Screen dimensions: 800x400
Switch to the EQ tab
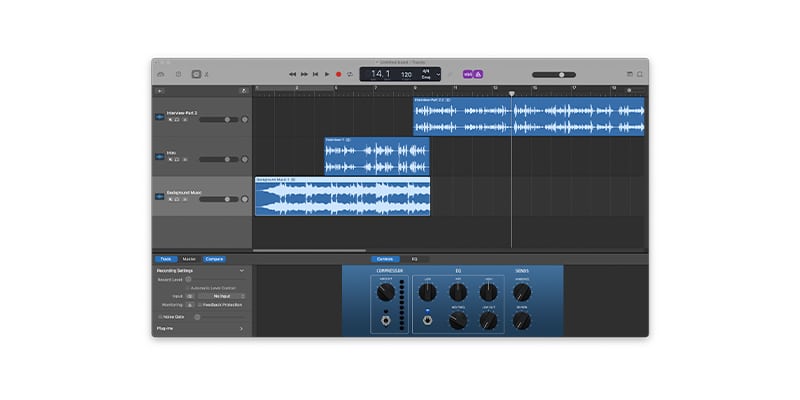click(x=414, y=259)
